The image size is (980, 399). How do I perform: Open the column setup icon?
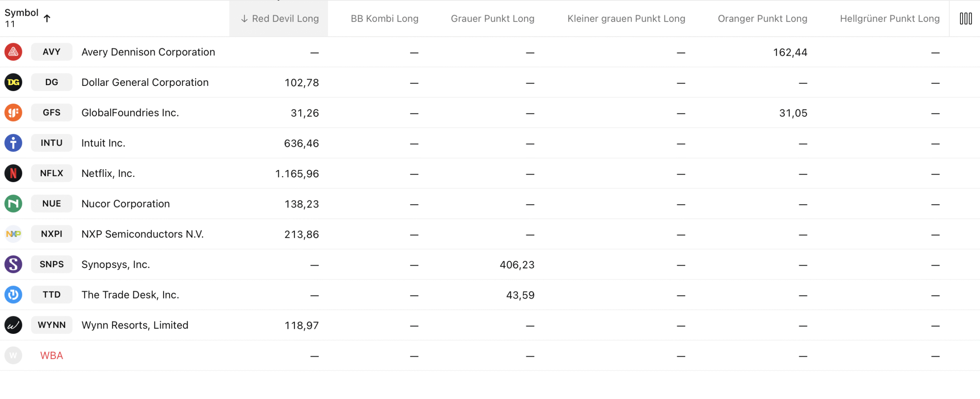(x=965, y=18)
